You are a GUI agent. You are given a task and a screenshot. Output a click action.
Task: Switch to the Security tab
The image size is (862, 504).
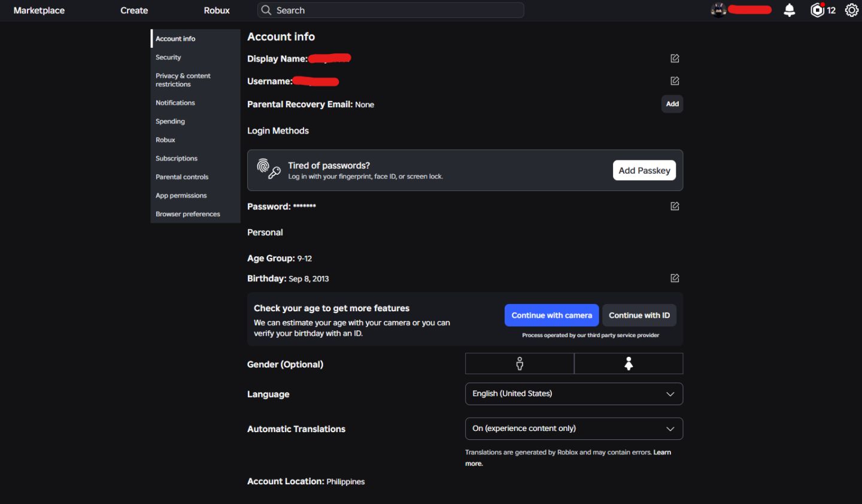(x=196, y=57)
